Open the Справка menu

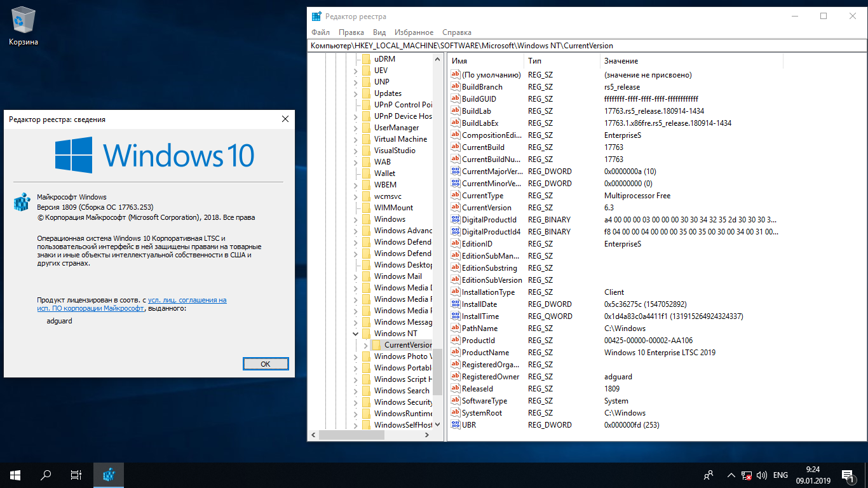(457, 32)
